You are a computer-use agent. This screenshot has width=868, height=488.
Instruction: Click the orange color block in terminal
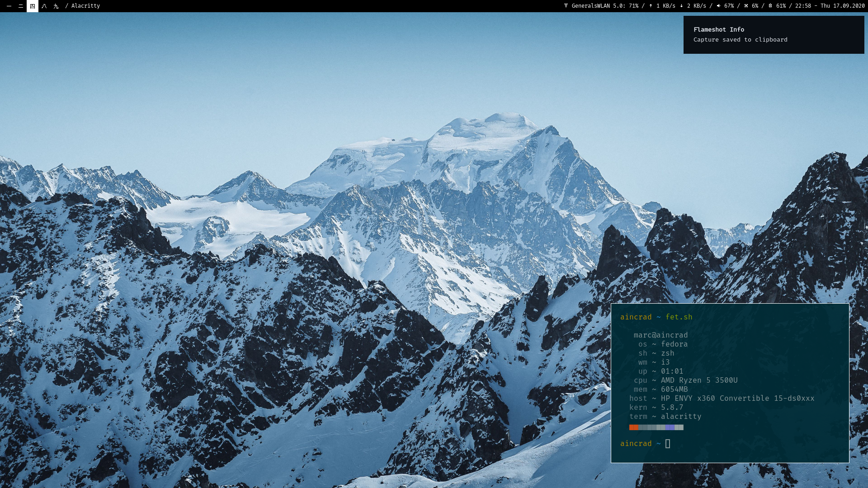tap(633, 427)
